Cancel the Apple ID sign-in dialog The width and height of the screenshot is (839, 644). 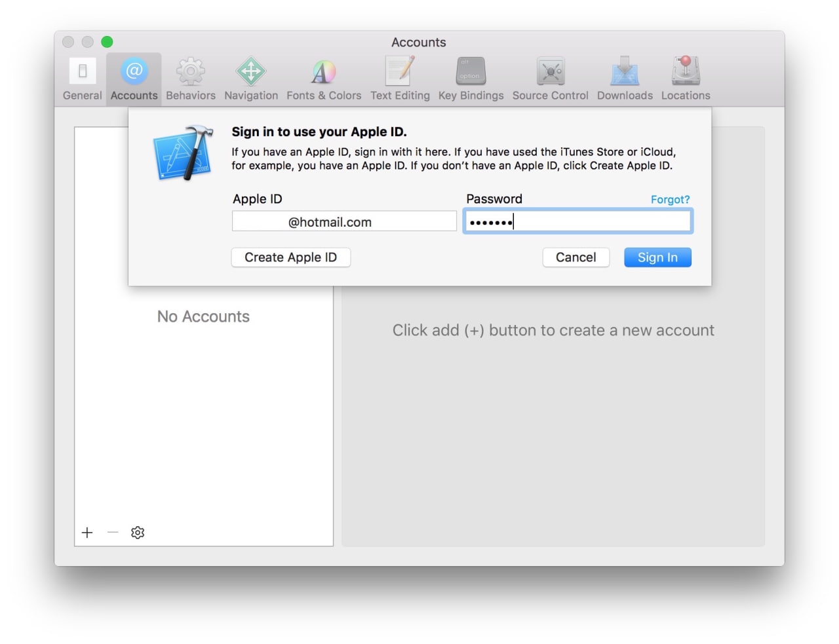[576, 257]
